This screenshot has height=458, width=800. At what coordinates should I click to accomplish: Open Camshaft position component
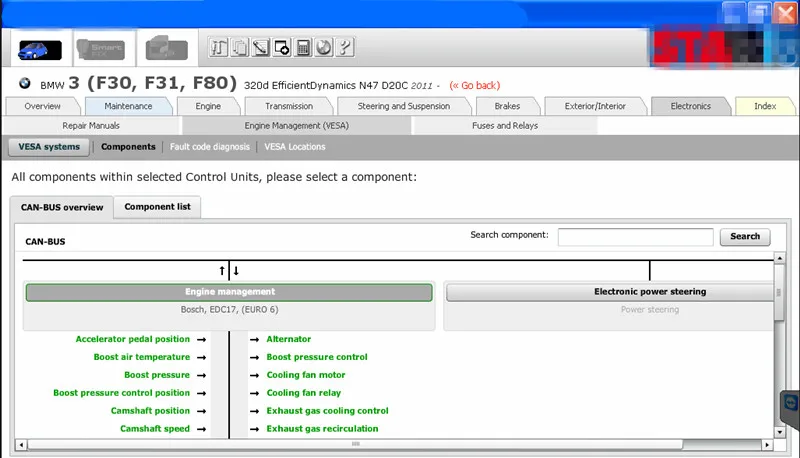[150, 411]
